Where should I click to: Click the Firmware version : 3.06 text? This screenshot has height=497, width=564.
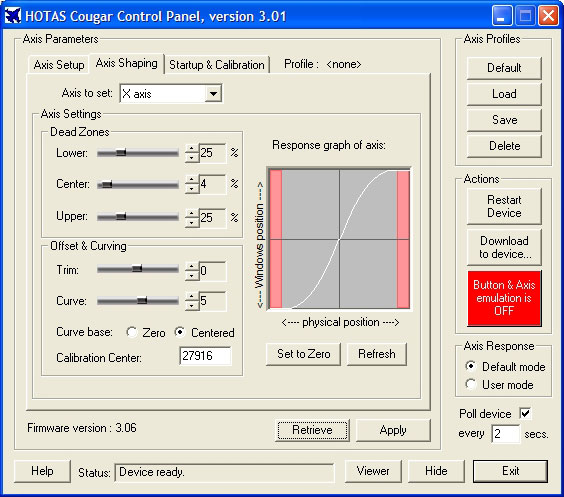click(x=82, y=428)
